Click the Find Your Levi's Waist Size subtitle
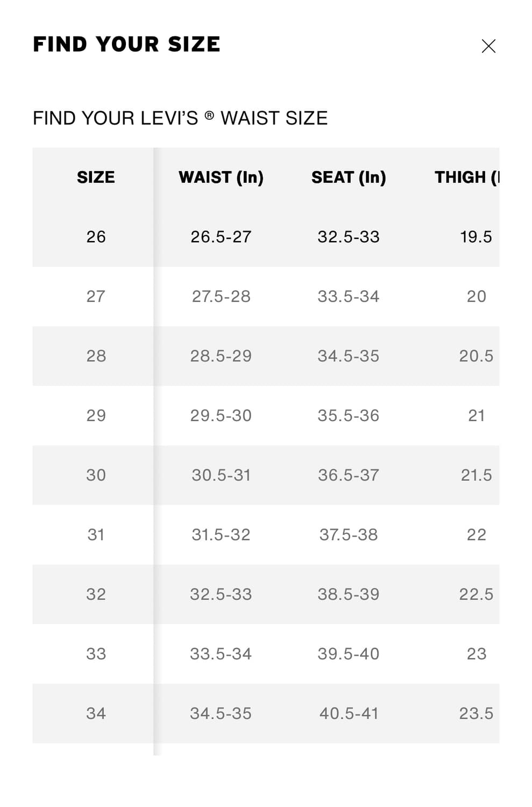 pyautogui.click(x=180, y=118)
